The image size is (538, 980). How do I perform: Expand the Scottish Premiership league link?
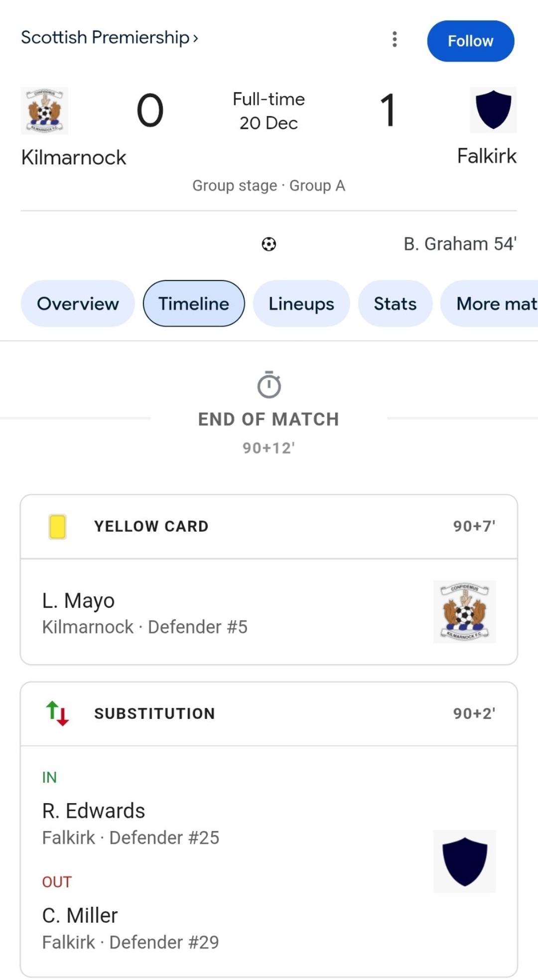[x=110, y=37]
